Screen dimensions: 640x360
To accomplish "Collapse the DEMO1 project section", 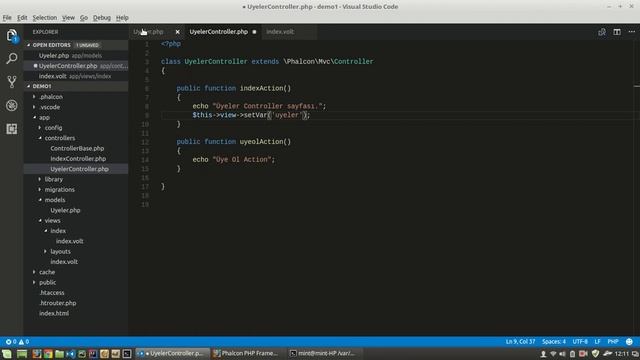I will pos(29,87).
